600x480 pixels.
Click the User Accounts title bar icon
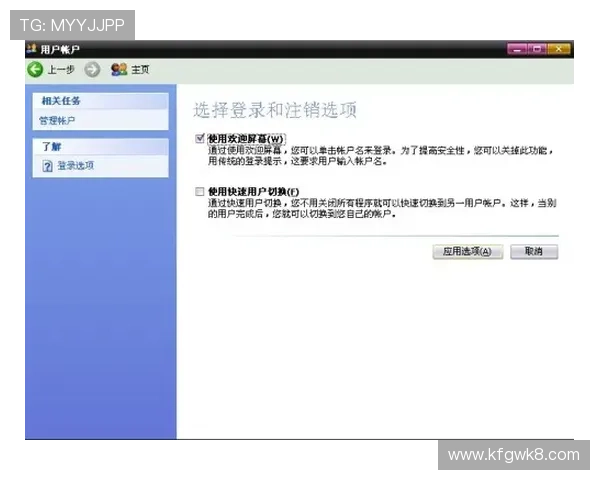pos(31,49)
